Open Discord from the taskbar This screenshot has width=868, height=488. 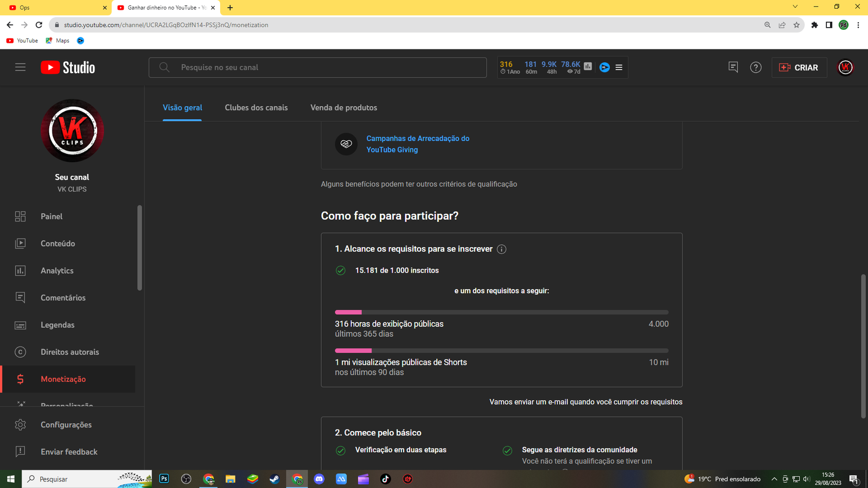(x=319, y=479)
